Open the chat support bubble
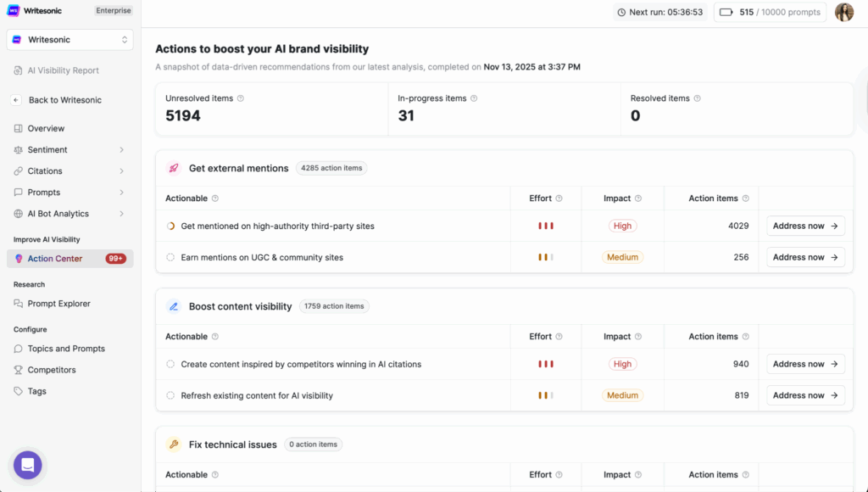868x492 pixels. point(26,465)
